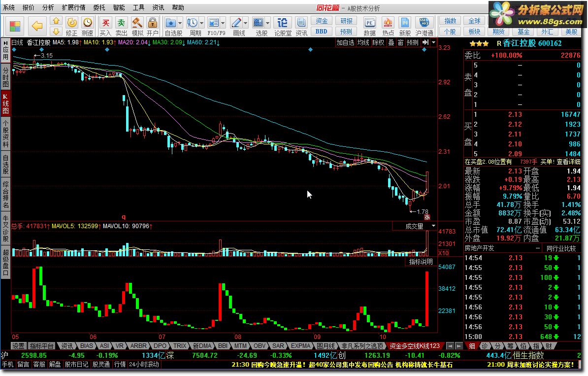Open the 智能 menu
The width and height of the screenshot is (588, 376).
point(119,7)
